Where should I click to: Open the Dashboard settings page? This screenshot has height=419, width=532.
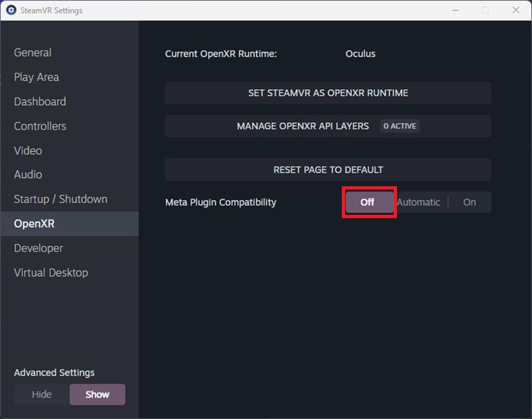[40, 102]
